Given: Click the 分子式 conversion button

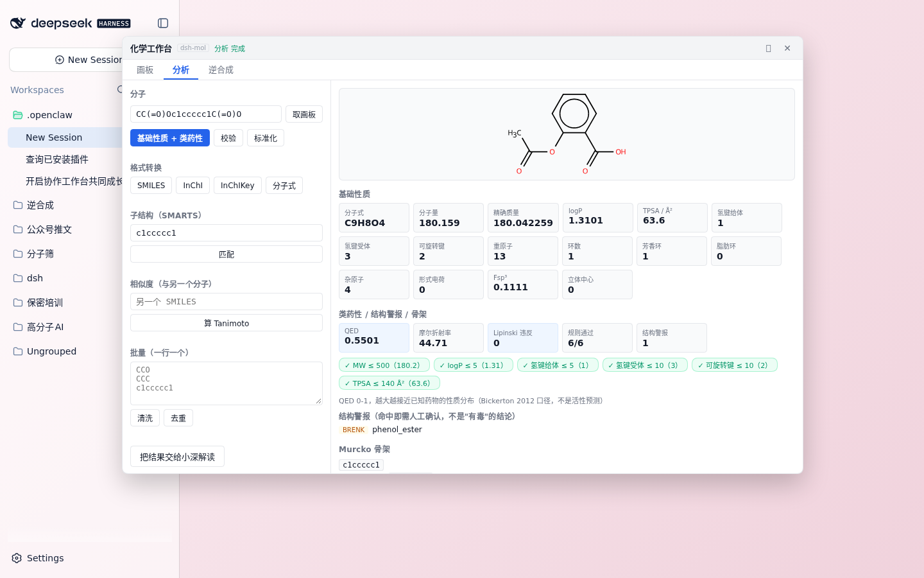Looking at the screenshot, I should tap(284, 186).
